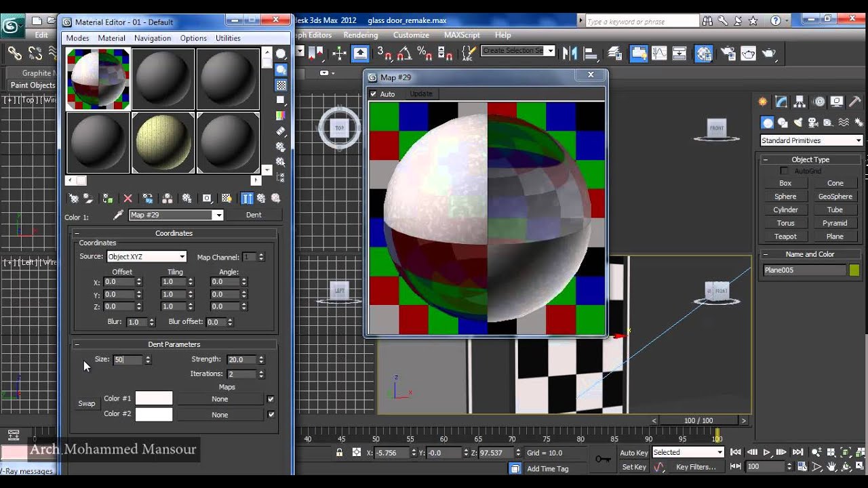Click the Dent map type button
This screenshot has height=488, width=868.
pos(254,215)
